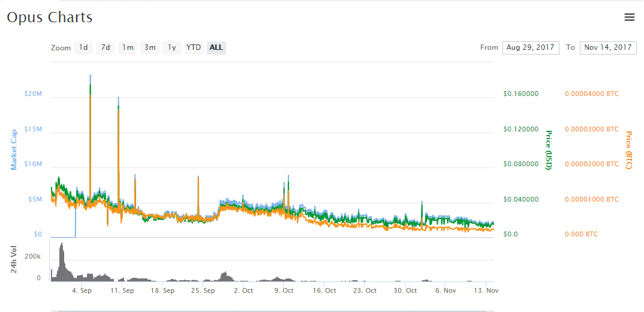The height and width of the screenshot is (312, 644).
Task: Click the Market Cap axis title
Action: point(14,149)
